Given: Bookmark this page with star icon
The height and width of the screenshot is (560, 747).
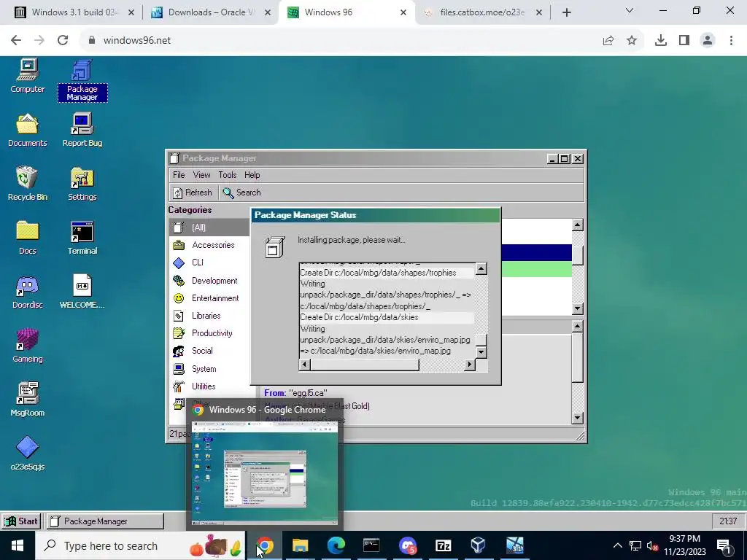Looking at the screenshot, I should pos(632,41).
